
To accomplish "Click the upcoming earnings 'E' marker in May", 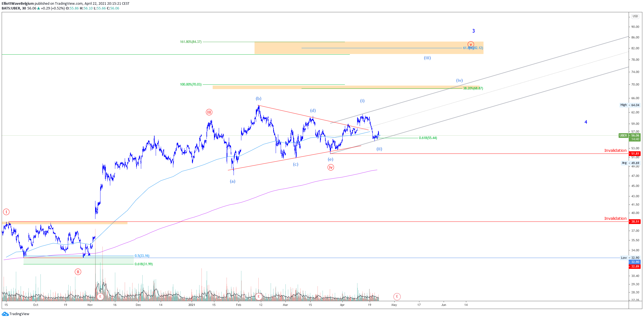I will coord(397,297).
